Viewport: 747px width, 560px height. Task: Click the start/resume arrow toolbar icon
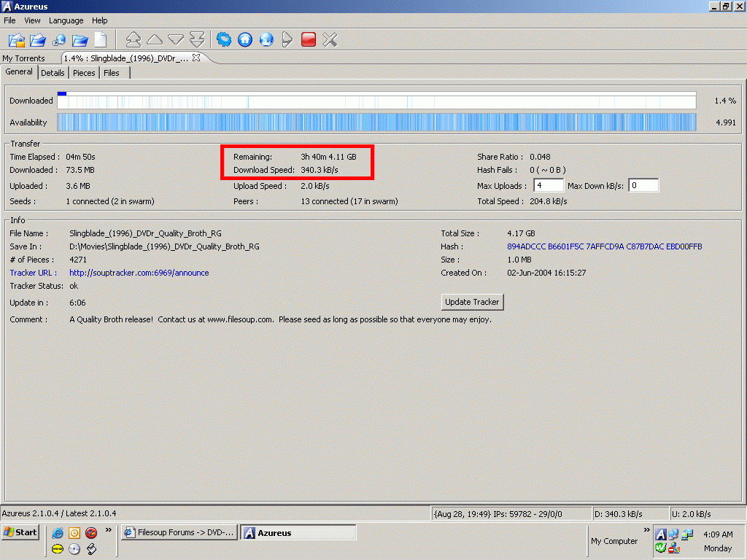tap(287, 39)
